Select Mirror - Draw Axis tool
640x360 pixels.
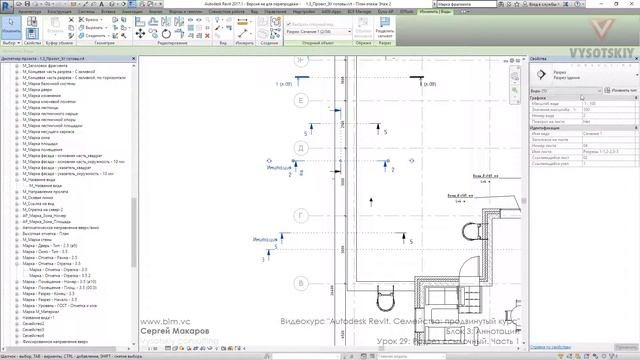pos(179,22)
